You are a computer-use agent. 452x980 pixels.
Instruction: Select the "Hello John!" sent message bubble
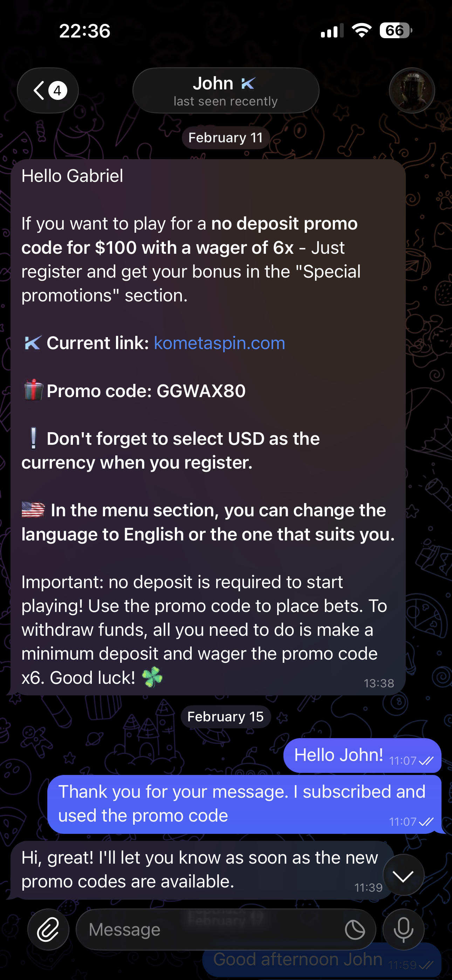click(362, 755)
